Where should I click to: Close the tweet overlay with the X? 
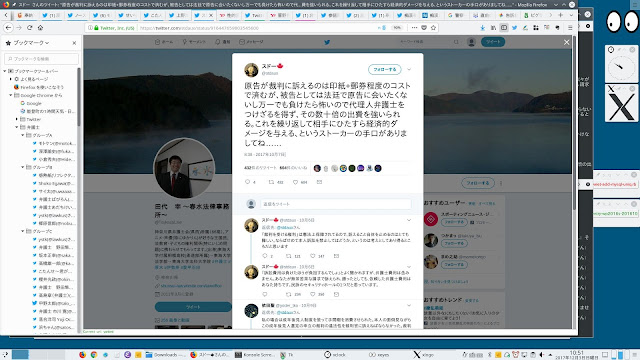pyautogui.click(x=567, y=42)
